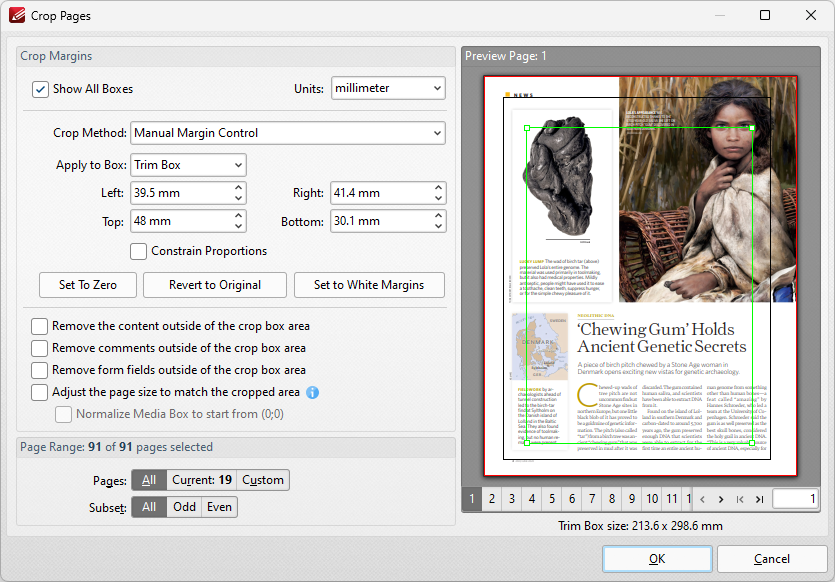This screenshot has height=582, width=835.
Task: Choose All in Subset
Action: coord(149,507)
